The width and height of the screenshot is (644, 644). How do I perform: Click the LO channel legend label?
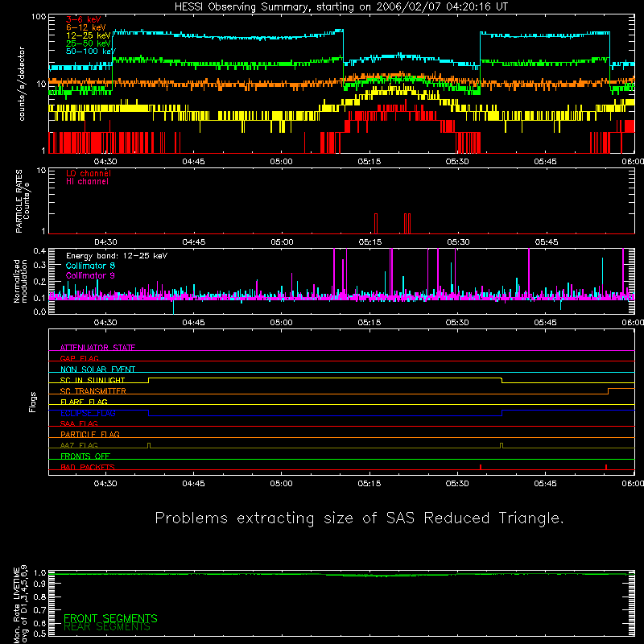coord(89,173)
